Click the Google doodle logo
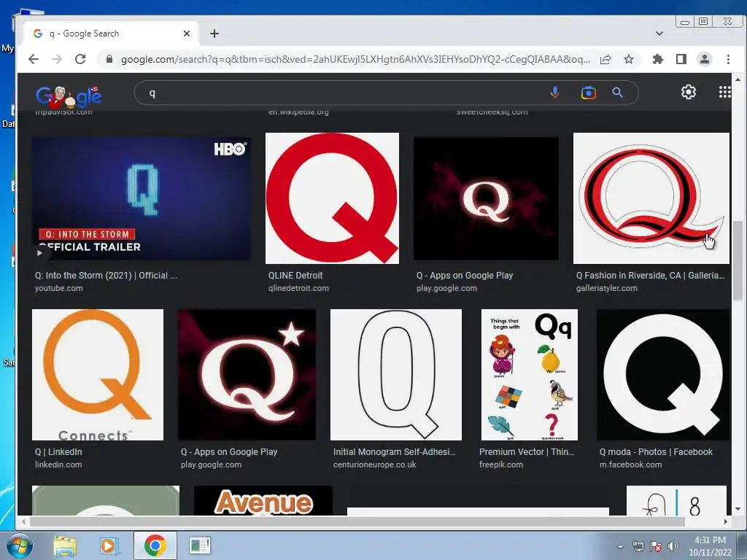The width and height of the screenshot is (747, 560). coord(69,97)
